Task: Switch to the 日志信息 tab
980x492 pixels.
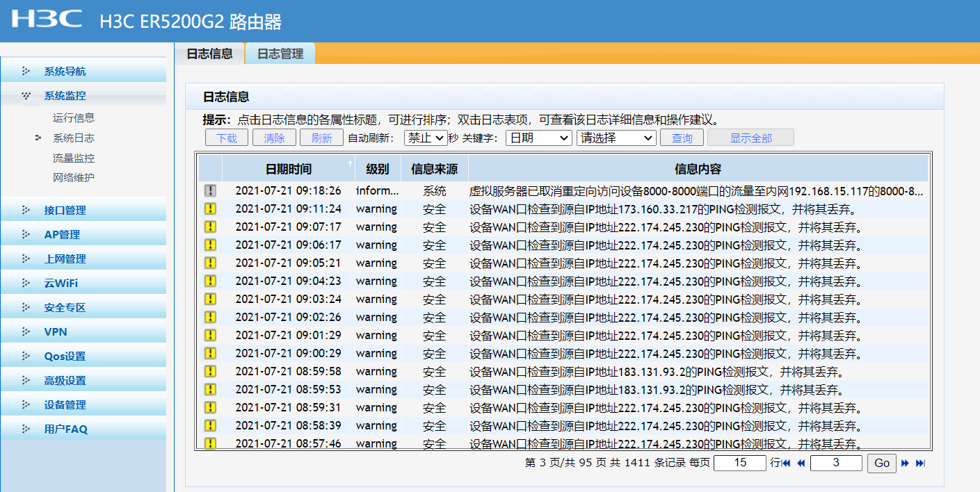Action: pyautogui.click(x=209, y=54)
